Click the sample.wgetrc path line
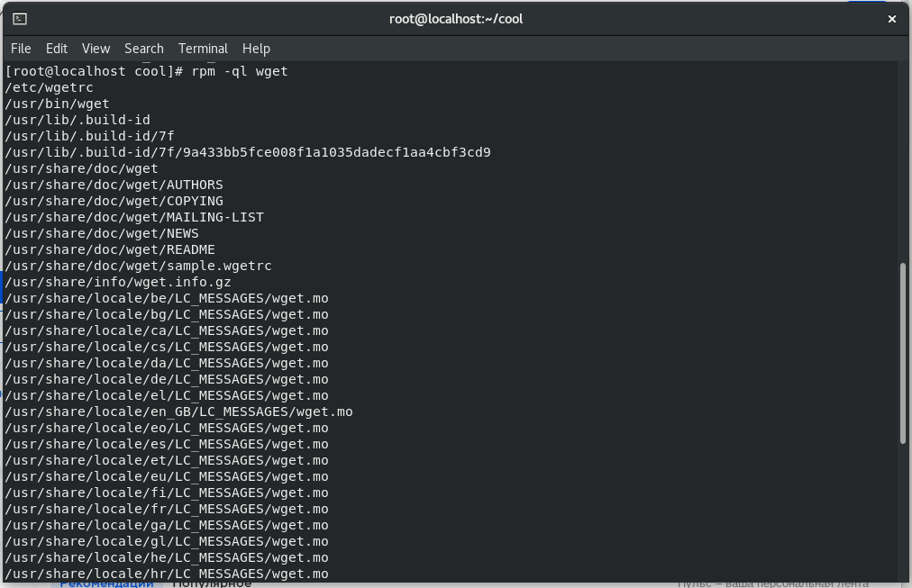The image size is (912, 588). [139, 267]
